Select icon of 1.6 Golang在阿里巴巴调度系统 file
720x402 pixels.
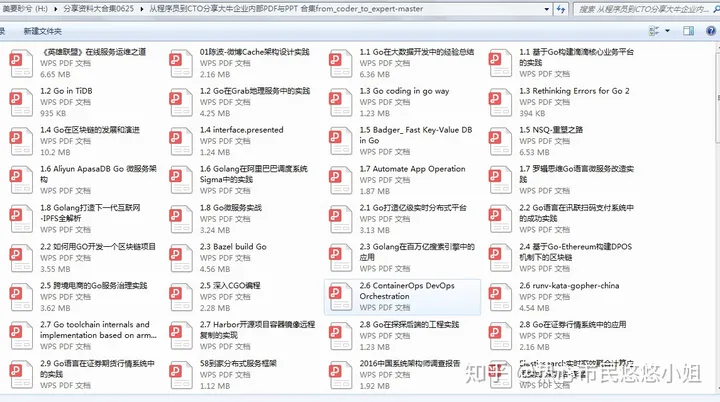(x=181, y=180)
